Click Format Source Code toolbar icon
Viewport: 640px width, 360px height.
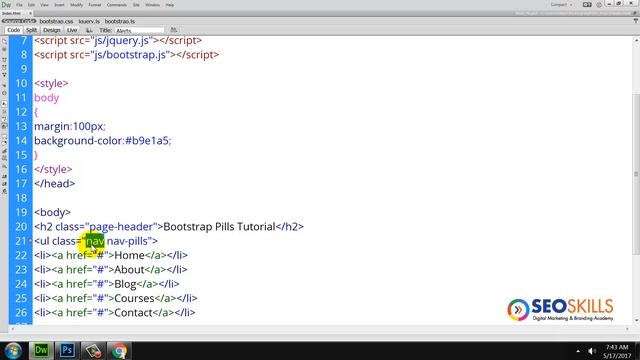4,191
